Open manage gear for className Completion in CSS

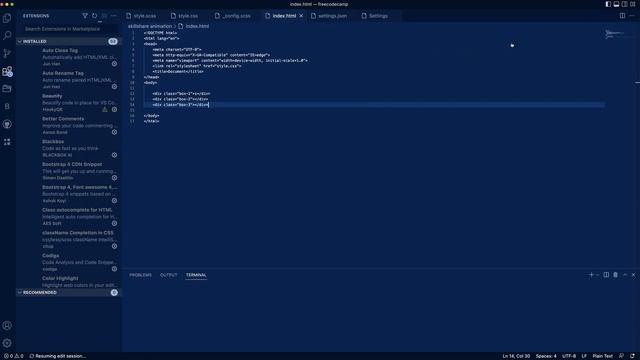115,246
